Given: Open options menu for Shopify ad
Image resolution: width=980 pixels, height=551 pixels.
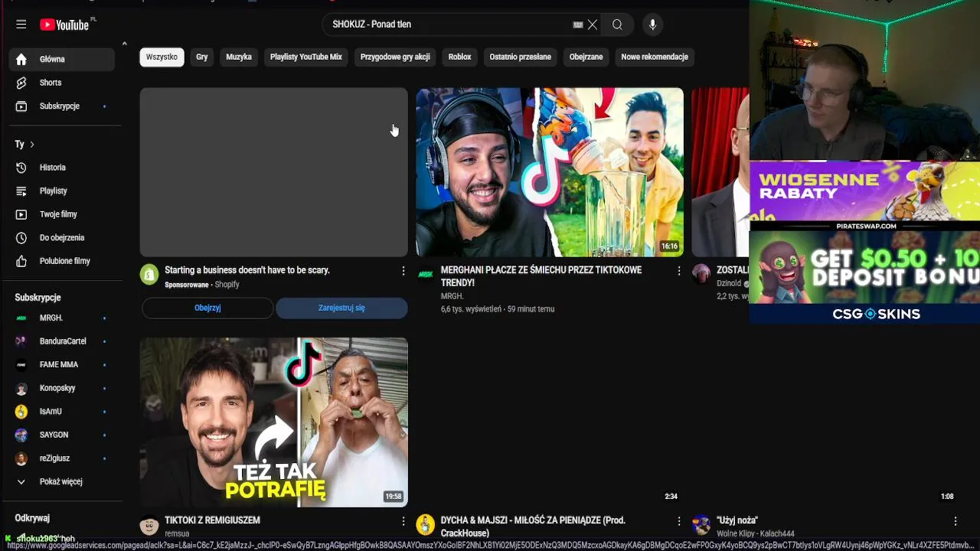Looking at the screenshot, I should coord(403,271).
